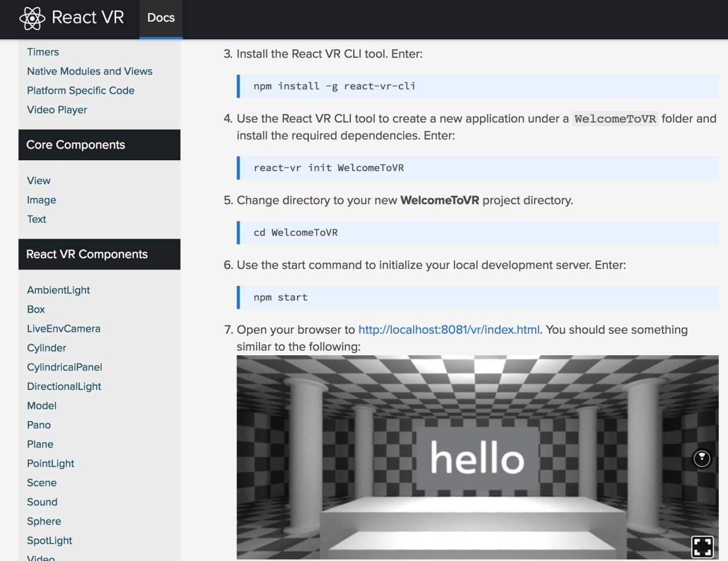Open the Box component page
Screen dimensions: 728x561
36,309
